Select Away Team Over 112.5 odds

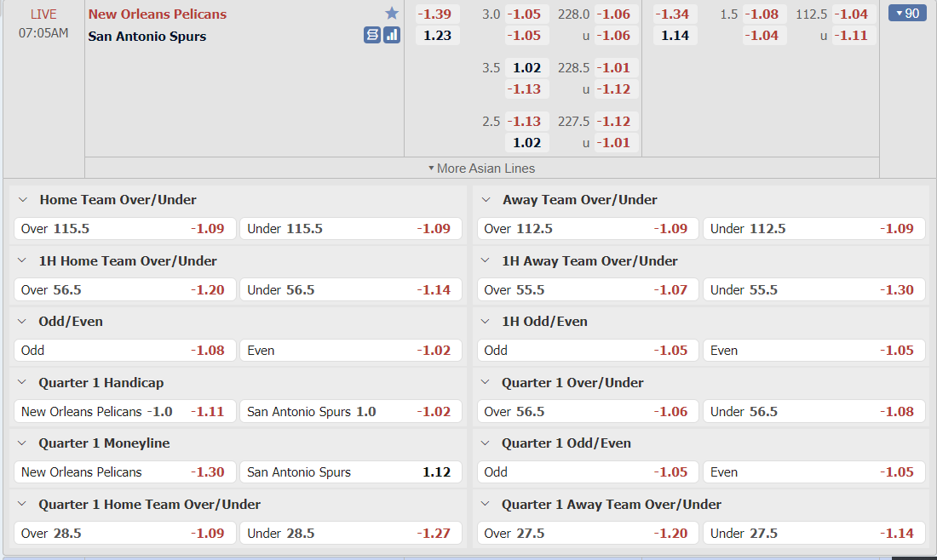(x=588, y=229)
